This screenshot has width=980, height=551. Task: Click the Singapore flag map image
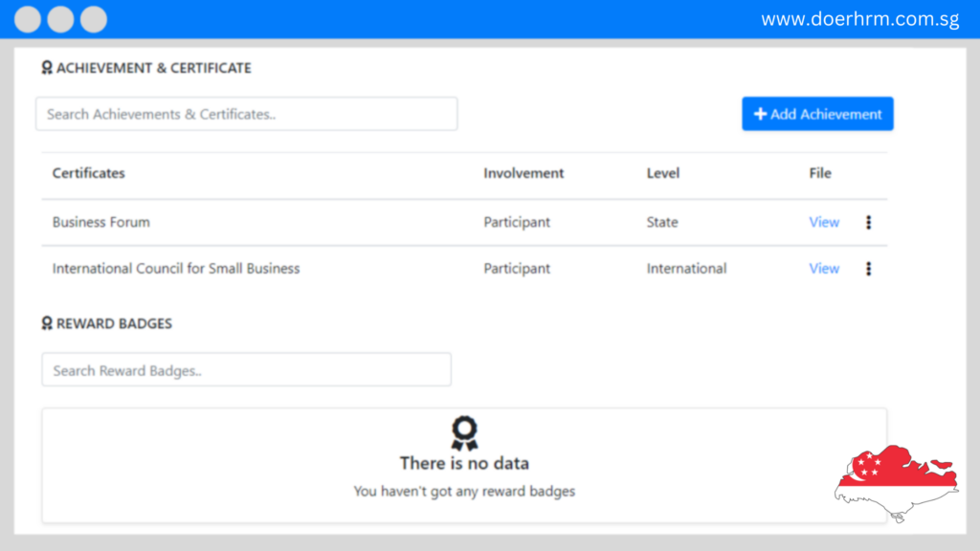(896, 483)
